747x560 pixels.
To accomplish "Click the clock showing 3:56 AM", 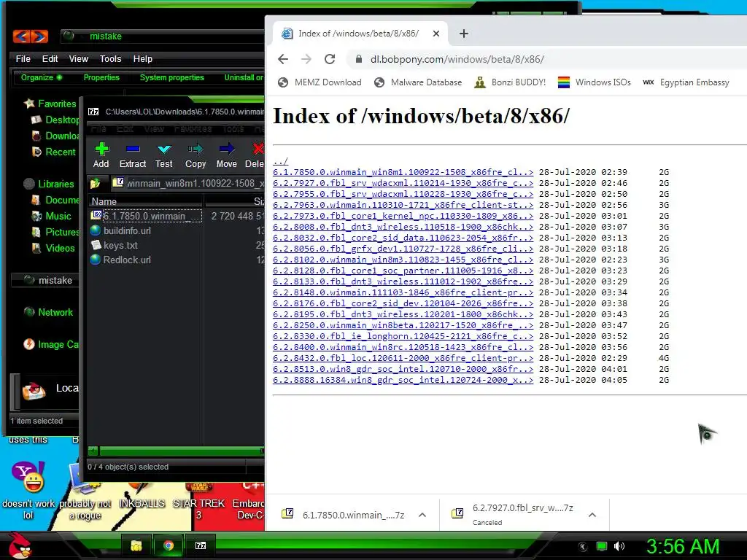I will click(x=682, y=546).
